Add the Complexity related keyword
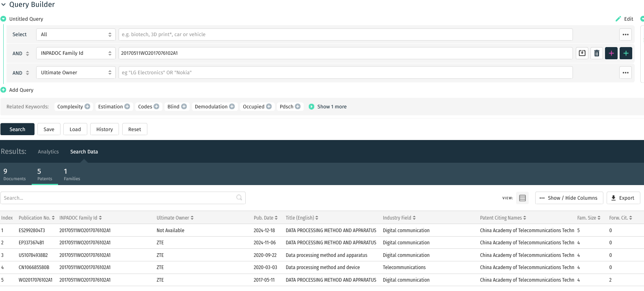The image size is (644, 291). pos(87,106)
